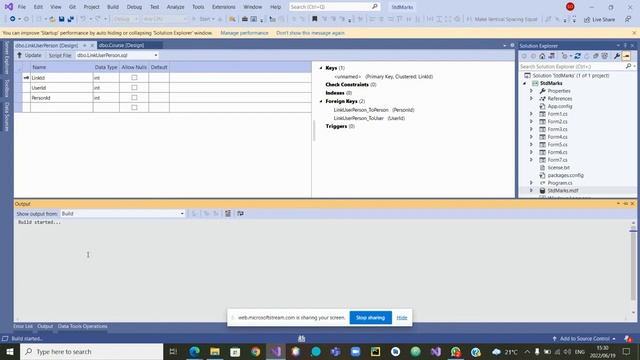Click the PersonId name cell
Viewport: 640px width, 360px height.
(x=61, y=98)
